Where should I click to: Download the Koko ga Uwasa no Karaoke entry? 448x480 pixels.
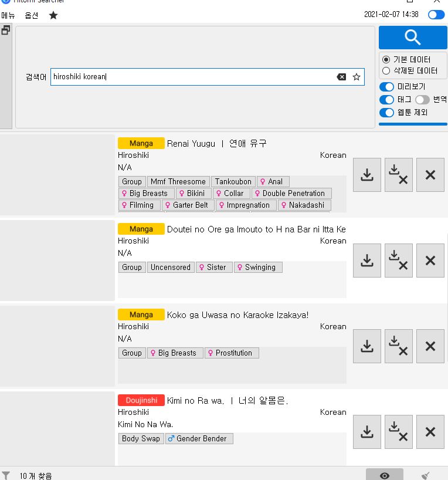coord(367,346)
